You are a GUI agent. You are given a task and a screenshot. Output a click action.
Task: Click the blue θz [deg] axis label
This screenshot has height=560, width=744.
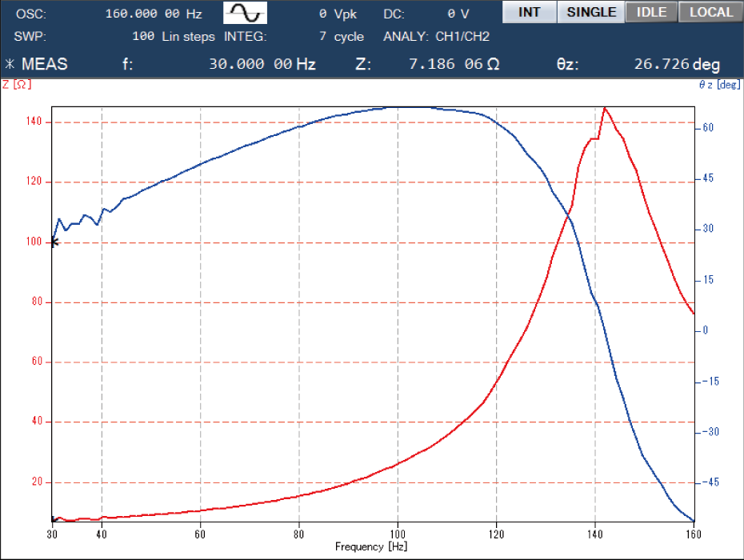point(718,84)
